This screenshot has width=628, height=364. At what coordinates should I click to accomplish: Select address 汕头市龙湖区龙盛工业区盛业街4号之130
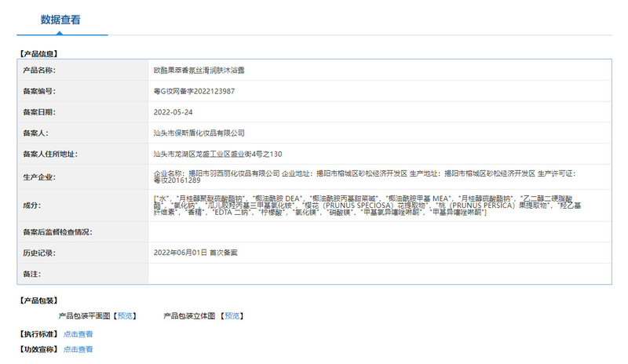pyautogui.click(x=218, y=155)
